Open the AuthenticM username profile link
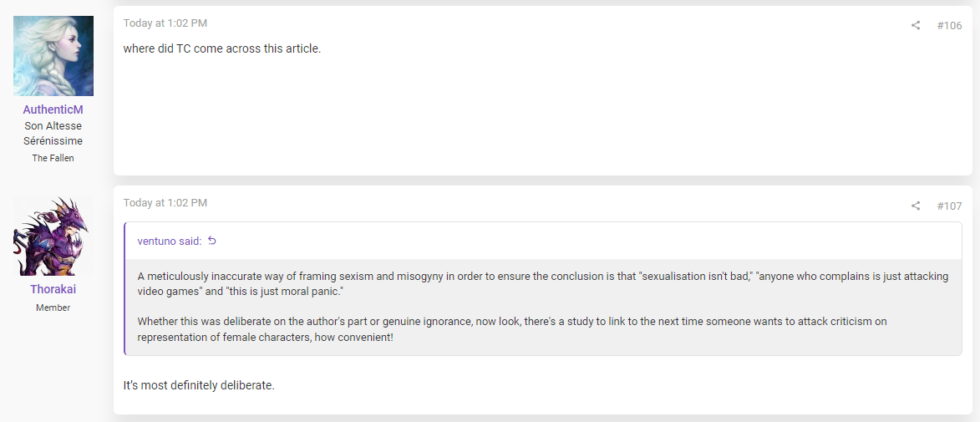Screen dimensions: 980x422 coord(53,109)
